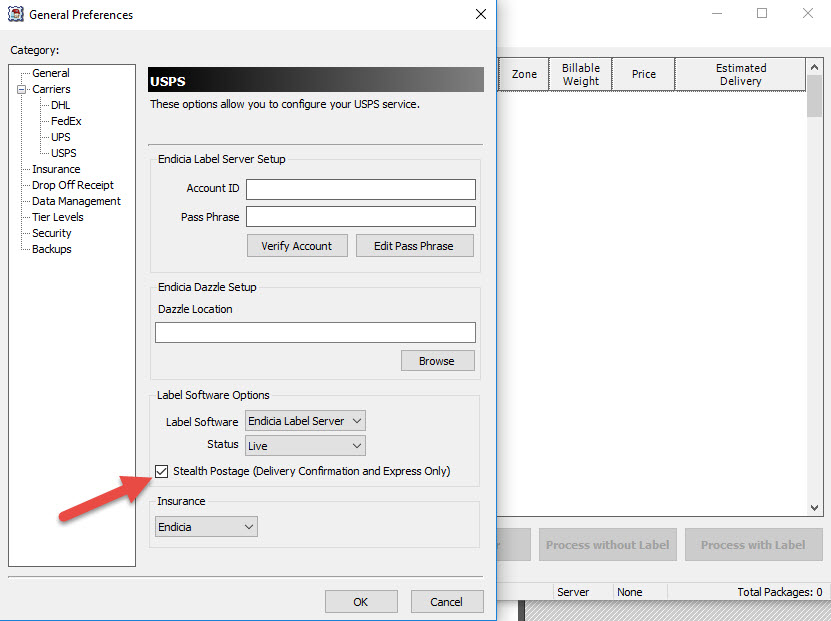Click the Edit Pass Phrase button
The height and width of the screenshot is (621, 831).
[414, 246]
